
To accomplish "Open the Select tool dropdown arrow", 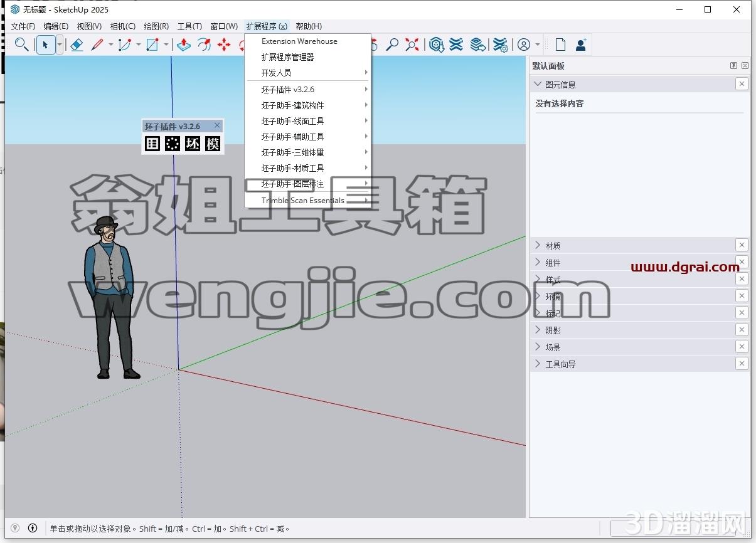I will 60,45.
